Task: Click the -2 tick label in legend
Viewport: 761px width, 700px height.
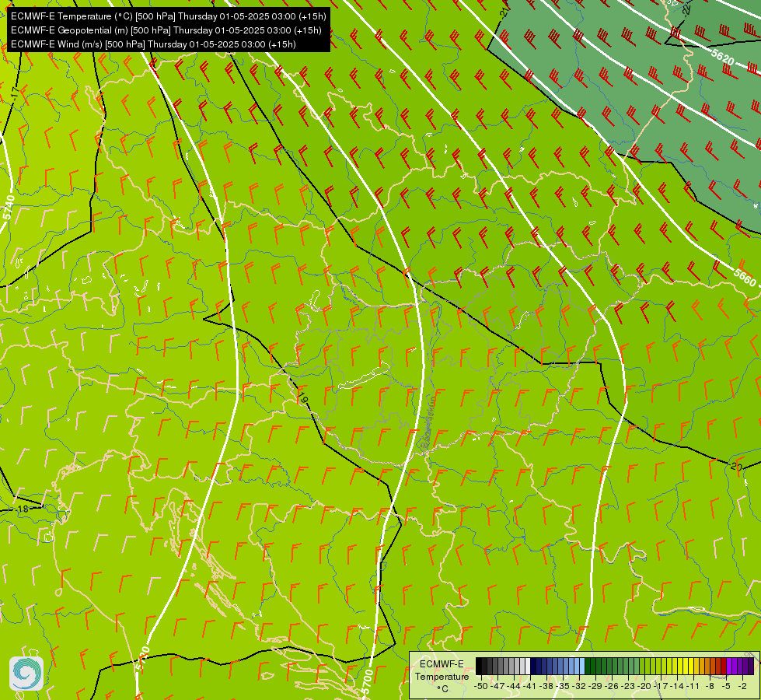Action: click(742, 686)
